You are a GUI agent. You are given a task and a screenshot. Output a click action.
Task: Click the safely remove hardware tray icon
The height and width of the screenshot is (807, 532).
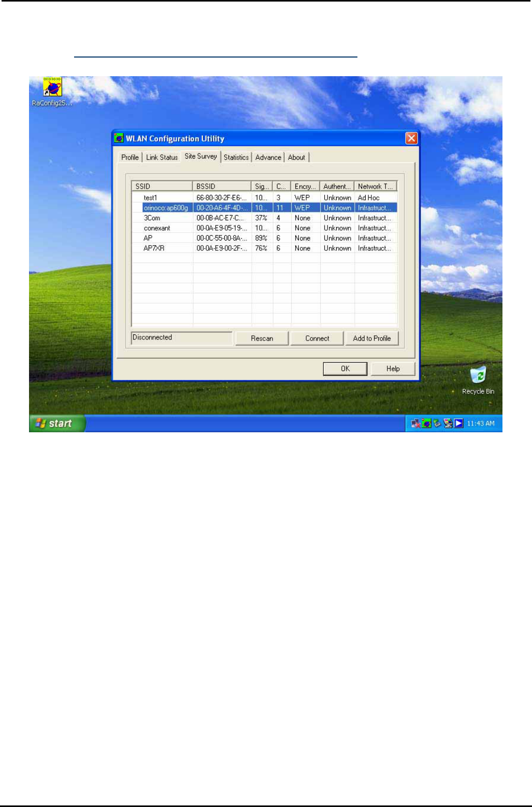coord(437,423)
